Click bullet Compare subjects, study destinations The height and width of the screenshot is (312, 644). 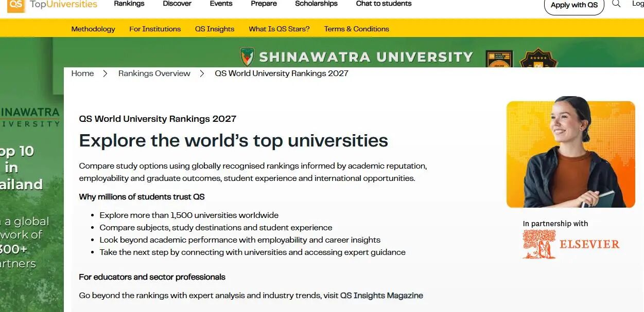pyautogui.click(x=216, y=228)
